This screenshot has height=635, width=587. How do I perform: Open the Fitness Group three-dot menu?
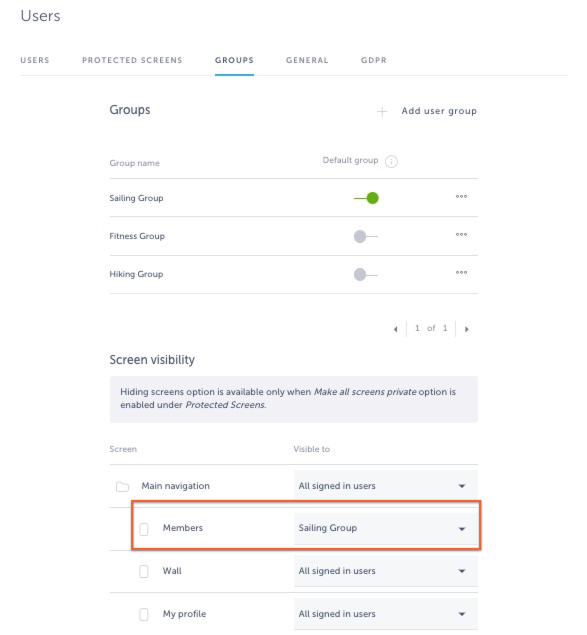461,235
